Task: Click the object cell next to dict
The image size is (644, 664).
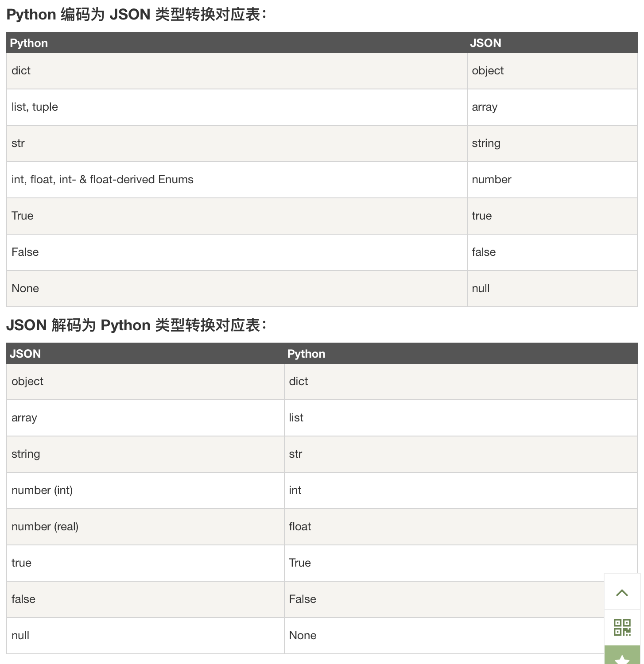Action: tap(487, 70)
